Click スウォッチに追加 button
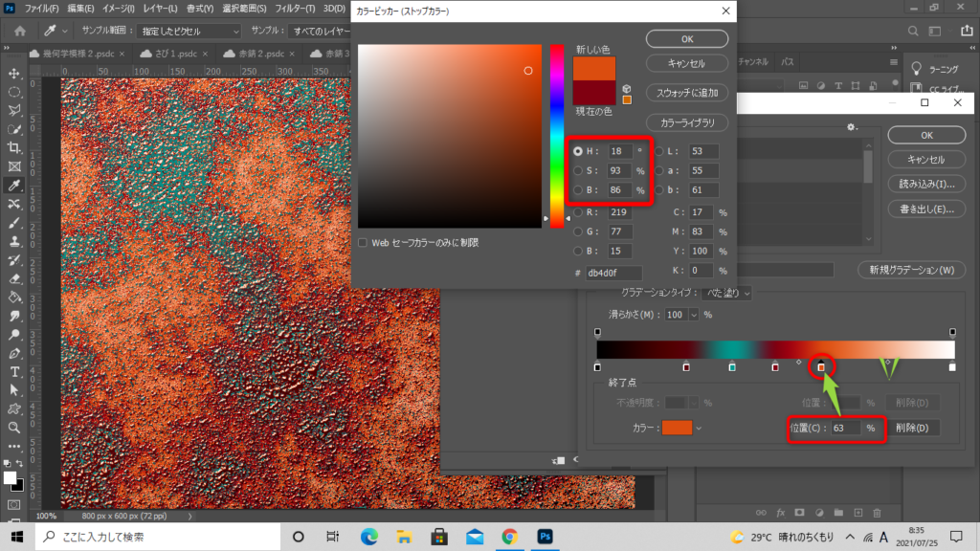 click(687, 93)
